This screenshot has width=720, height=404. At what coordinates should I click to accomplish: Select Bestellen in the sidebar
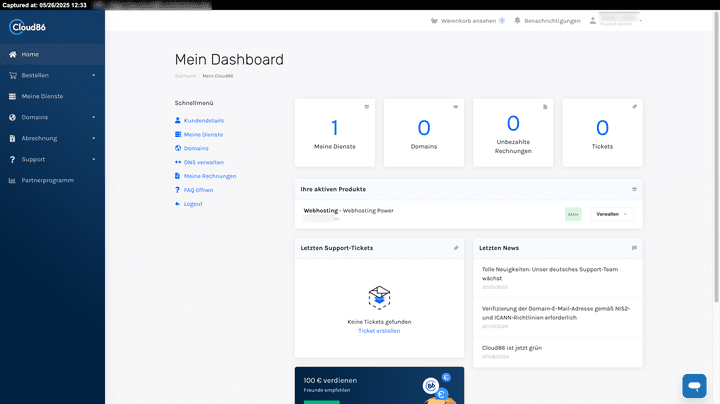click(x=52, y=75)
